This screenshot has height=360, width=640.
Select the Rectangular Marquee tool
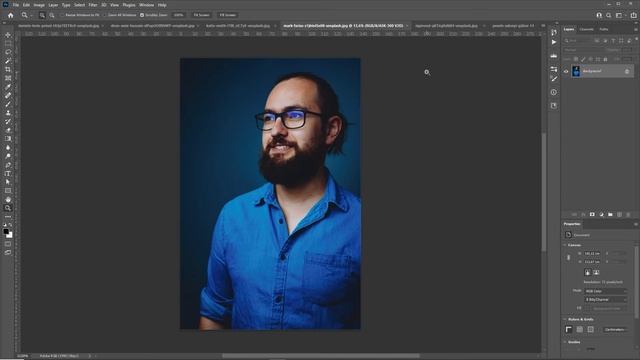point(8,44)
